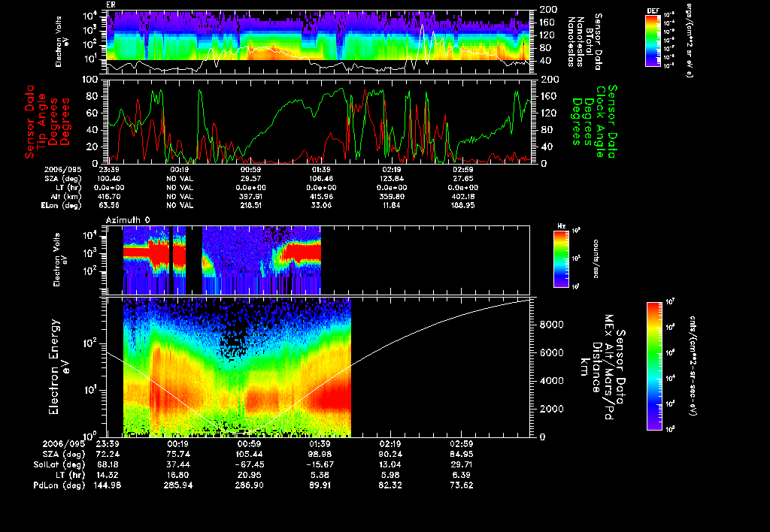Click the Alt value 359.80
770x532 pixels.
click(x=392, y=197)
